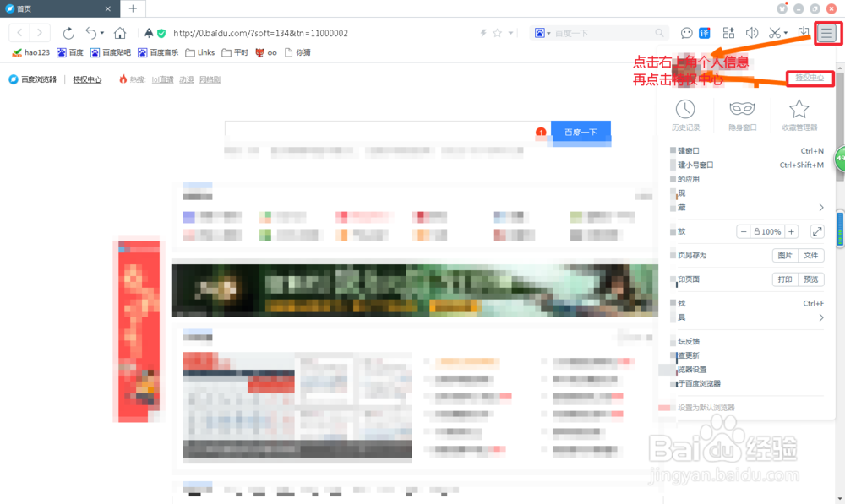845x504 pixels.
Task: Open the browser hamburger menu
Action: (x=826, y=34)
